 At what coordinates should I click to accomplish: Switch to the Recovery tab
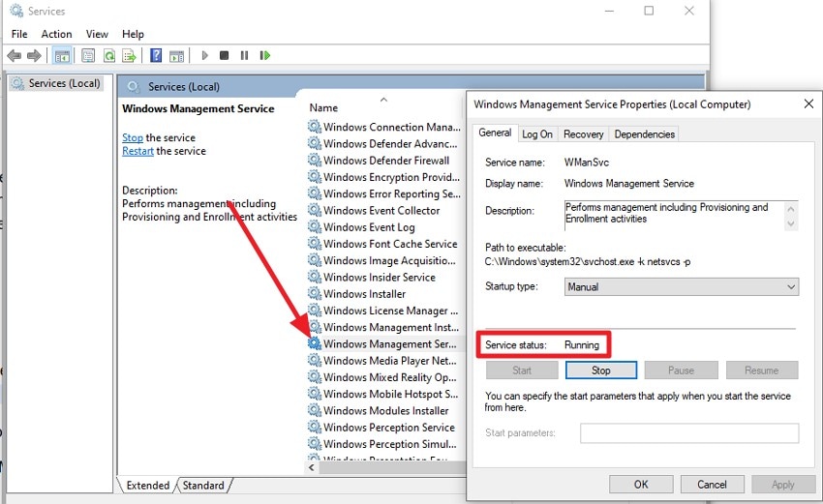[x=583, y=134]
